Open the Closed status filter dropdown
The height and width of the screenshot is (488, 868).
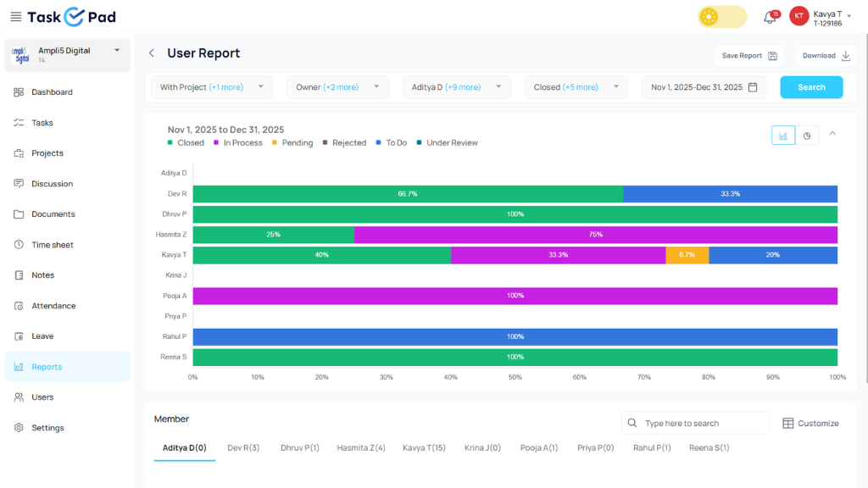576,87
